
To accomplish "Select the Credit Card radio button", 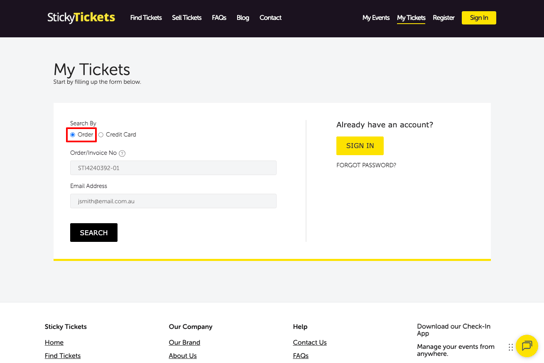I will click(101, 135).
